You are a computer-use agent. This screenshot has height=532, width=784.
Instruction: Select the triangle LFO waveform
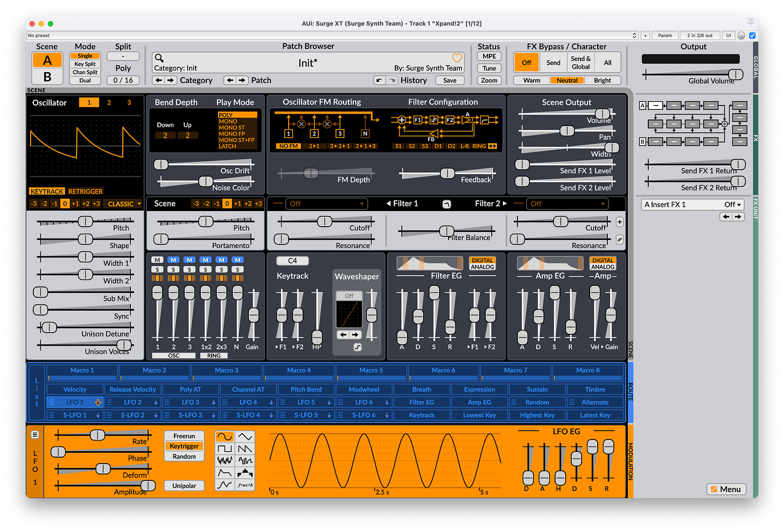245,437
